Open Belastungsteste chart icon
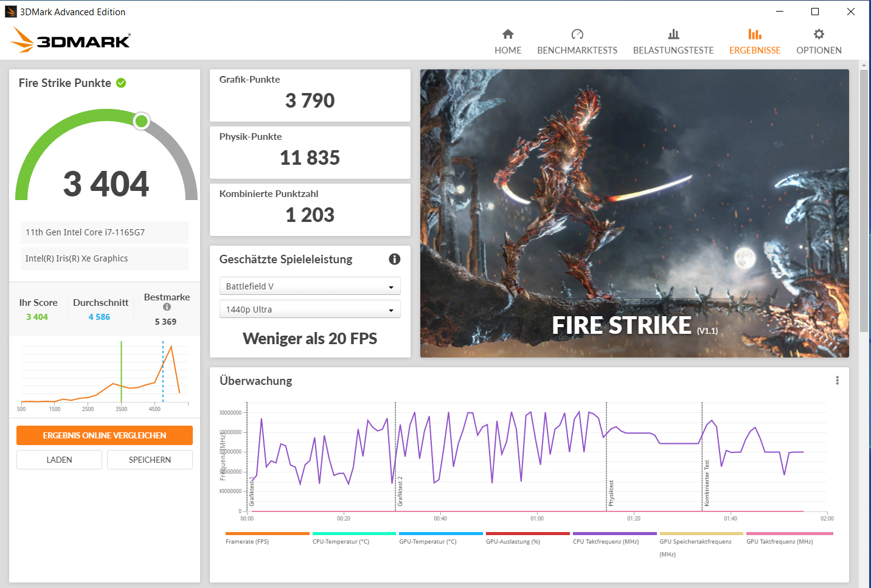The image size is (871, 588). coord(673,34)
